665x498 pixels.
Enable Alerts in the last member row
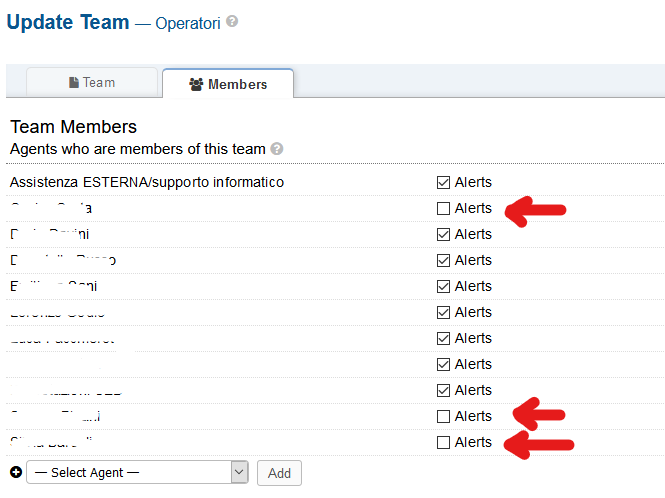click(x=443, y=443)
